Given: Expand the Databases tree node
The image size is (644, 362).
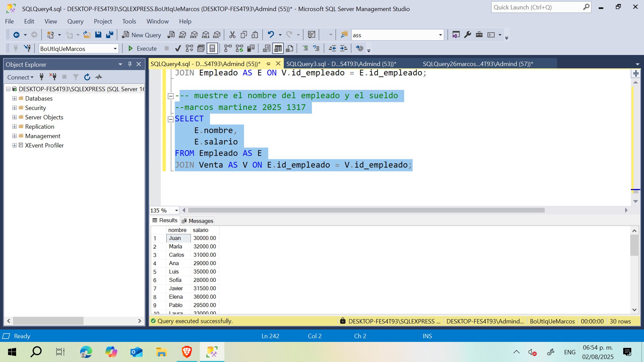Looking at the screenshot, I should 14,99.
